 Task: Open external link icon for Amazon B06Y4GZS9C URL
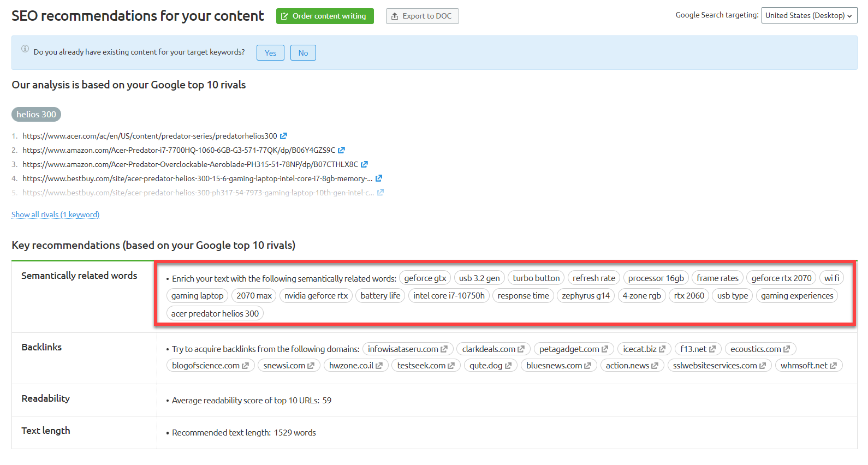point(341,150)
